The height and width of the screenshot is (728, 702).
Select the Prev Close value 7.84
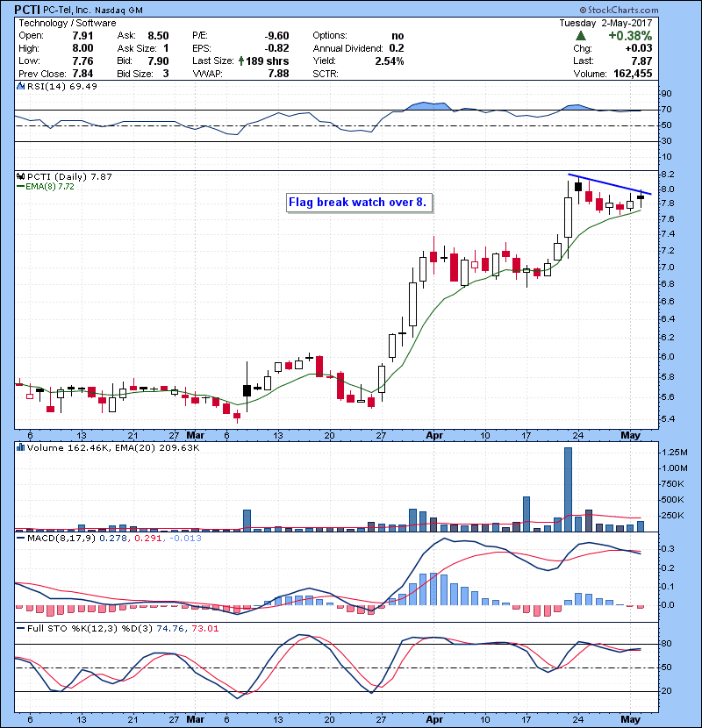(x=82, y=74)
